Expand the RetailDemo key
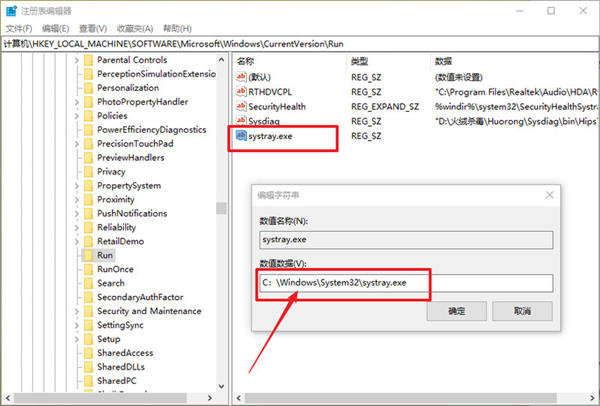This screenshot has width=600, height=406. [x=77, y=241]
